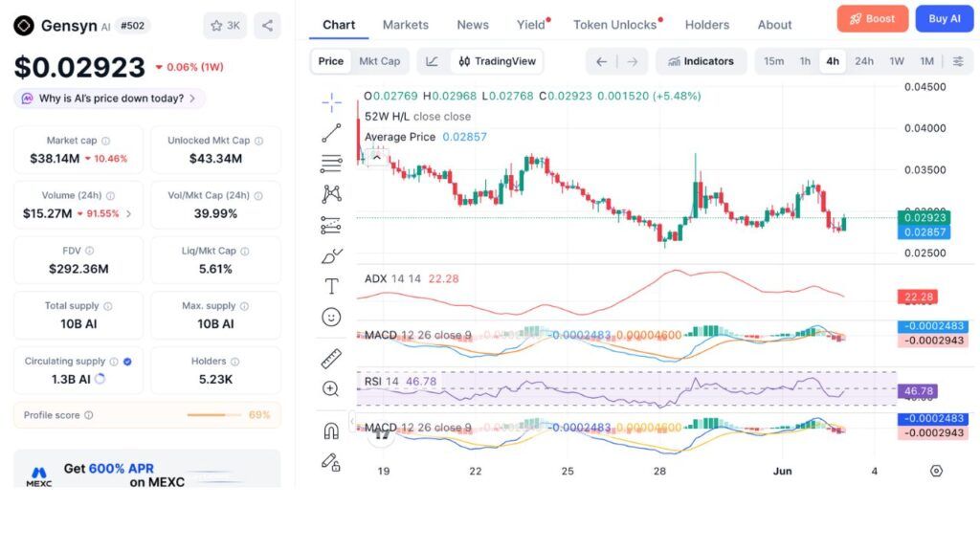980x551 pixels.
Task: Open the Indicators menu
Action: pos(701,61)
